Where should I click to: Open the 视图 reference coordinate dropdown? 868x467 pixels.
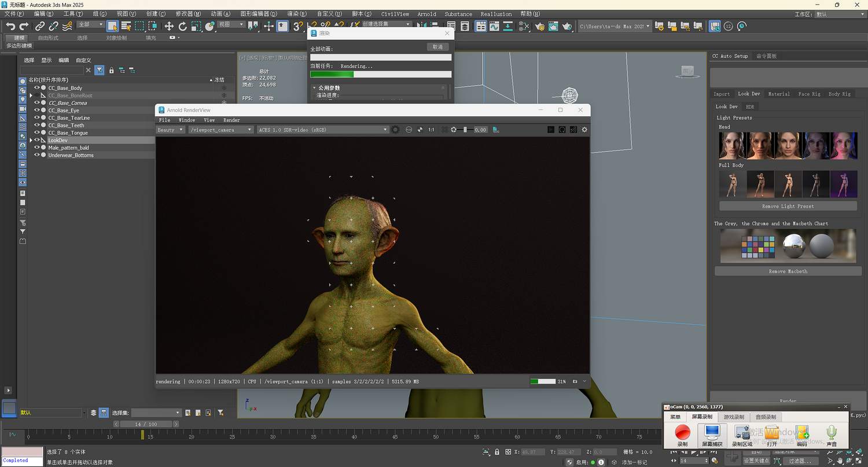pyautogui.click(x=232, y=25)
